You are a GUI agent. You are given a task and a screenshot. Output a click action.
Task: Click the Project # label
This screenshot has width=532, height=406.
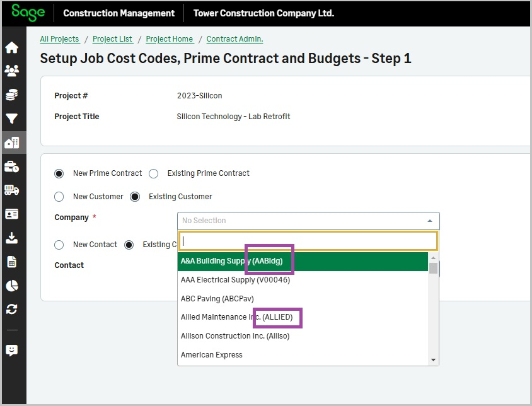point(71,96)
